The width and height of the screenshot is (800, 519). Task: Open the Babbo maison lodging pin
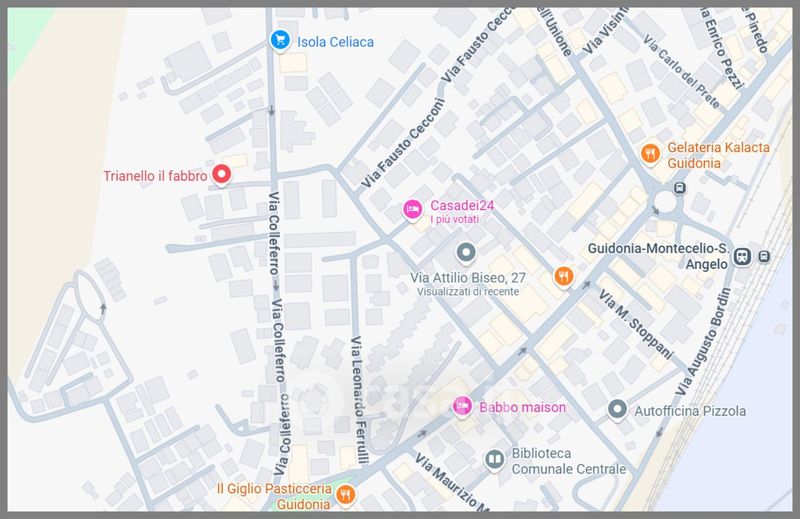coord(462,407)
